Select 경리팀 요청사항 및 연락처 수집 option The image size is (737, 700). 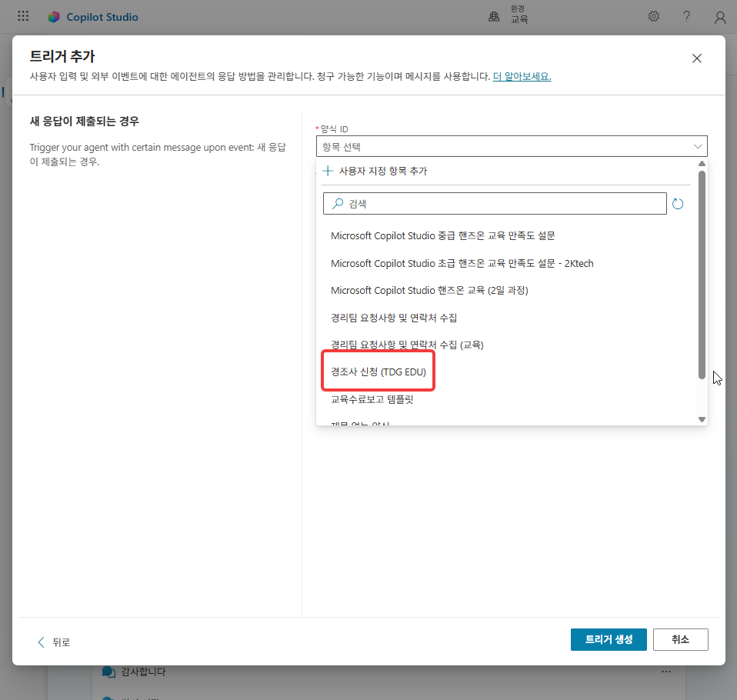[394, 318]
